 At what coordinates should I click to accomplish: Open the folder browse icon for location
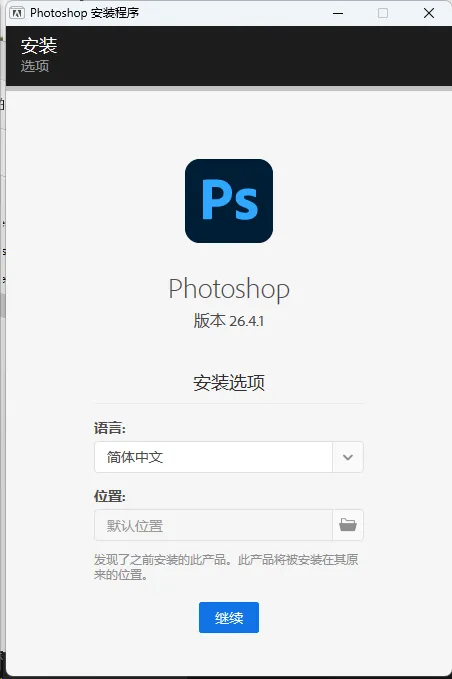348,525
